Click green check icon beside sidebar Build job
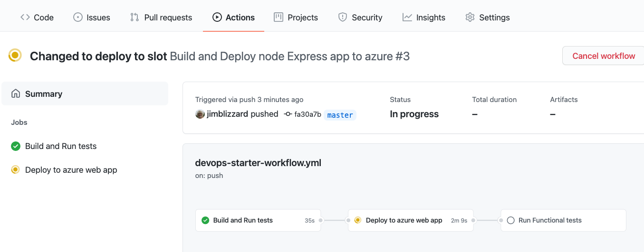 [16, 146]
